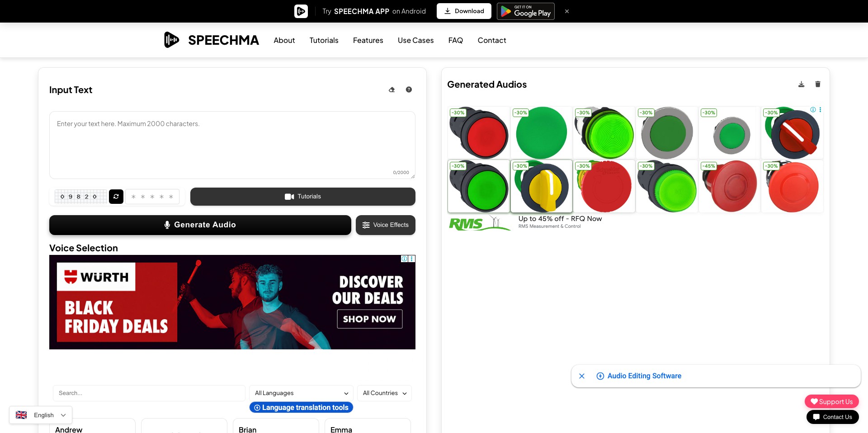Image resolution: width=868 pixels, height=433 pixels.
Task: Click 'Up to 45% off - RFQ Now' text
Action: (x=560, y=219)
